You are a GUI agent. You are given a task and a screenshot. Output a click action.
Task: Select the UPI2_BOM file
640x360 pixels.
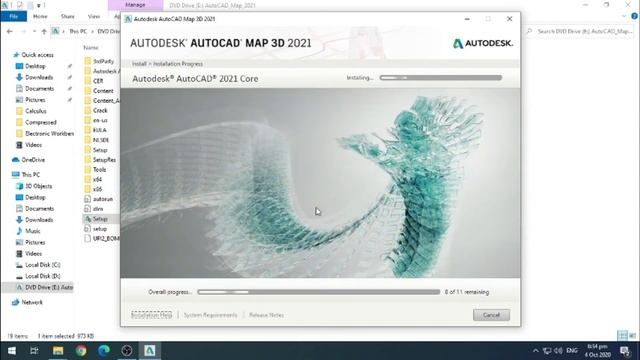102,238
